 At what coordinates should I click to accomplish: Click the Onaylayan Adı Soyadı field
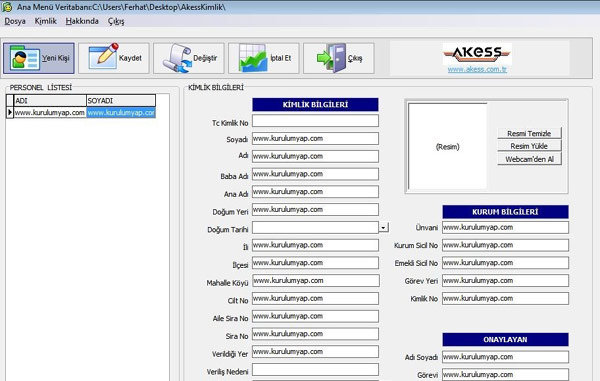(505, 357)
